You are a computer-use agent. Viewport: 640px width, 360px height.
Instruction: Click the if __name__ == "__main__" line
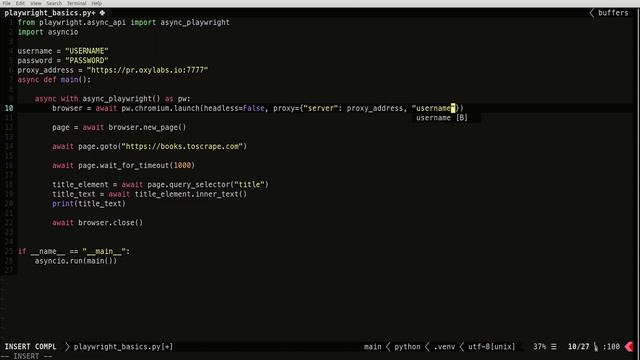click(73, 251)
